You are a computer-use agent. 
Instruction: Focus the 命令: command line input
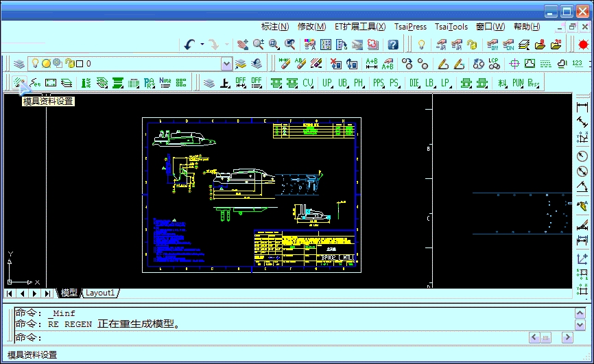271,337
